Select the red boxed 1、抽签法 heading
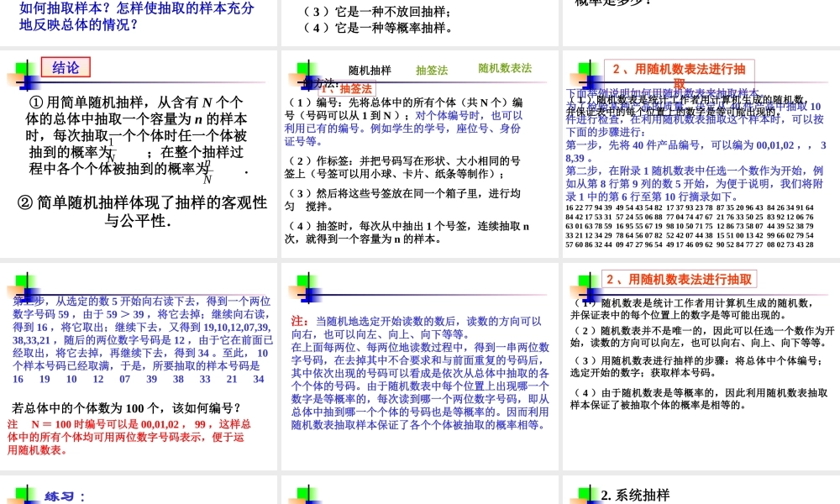 (x=346, y=88)
